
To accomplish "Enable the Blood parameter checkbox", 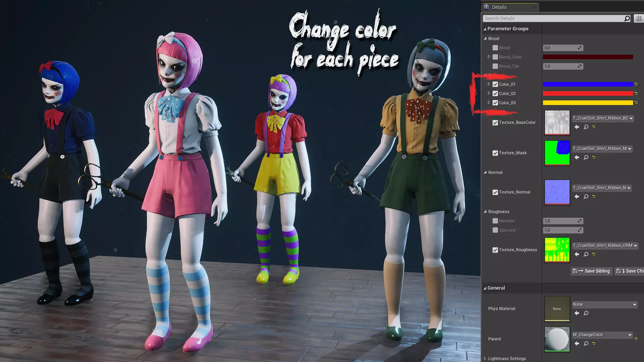I will pyautogui.click(x=495, y=48).
